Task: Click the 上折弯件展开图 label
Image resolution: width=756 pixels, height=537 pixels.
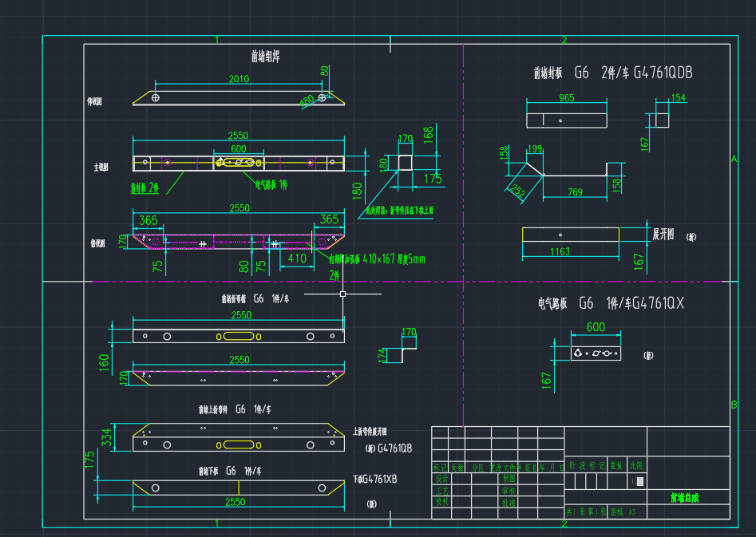Action: click(370, 432)
